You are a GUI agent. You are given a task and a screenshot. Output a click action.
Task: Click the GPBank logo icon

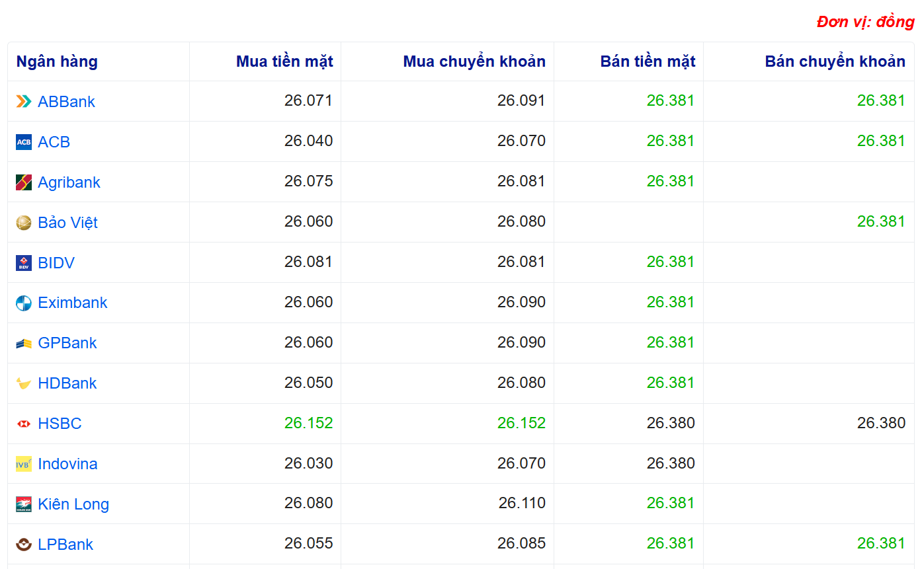pyautogui.click(x=24, y=344)
